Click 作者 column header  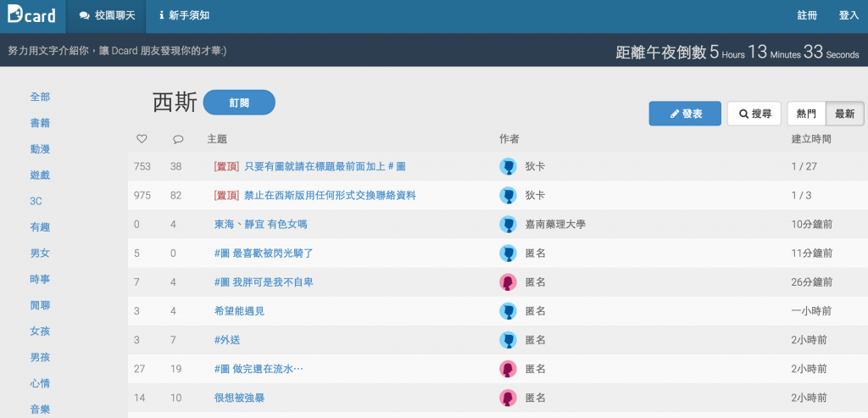509,140
